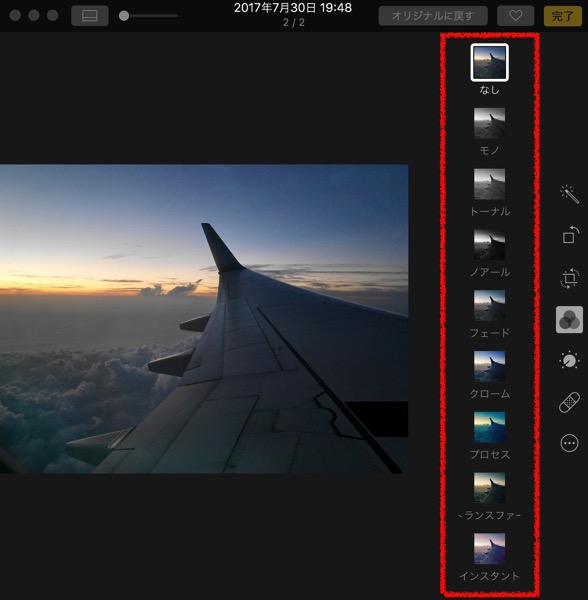
Task: Click the airplane wing photo
Action: click(x=204, y=319)
